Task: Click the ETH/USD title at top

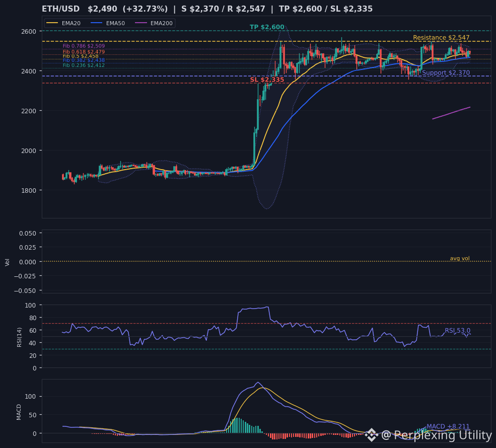Action: click(61, 9)
